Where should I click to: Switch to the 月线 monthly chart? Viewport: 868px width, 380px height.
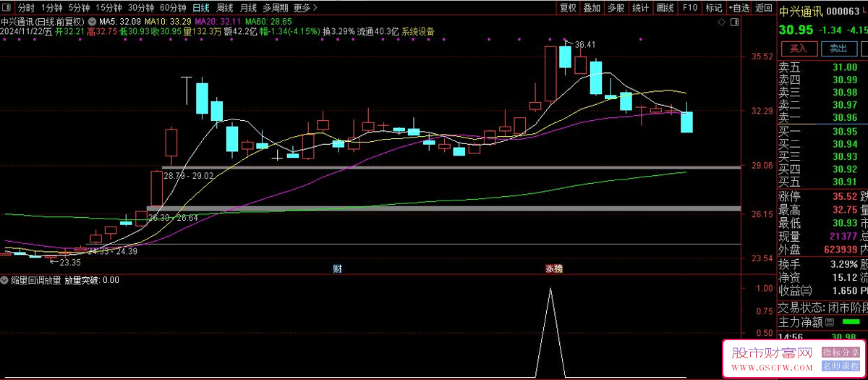point(247,8)
